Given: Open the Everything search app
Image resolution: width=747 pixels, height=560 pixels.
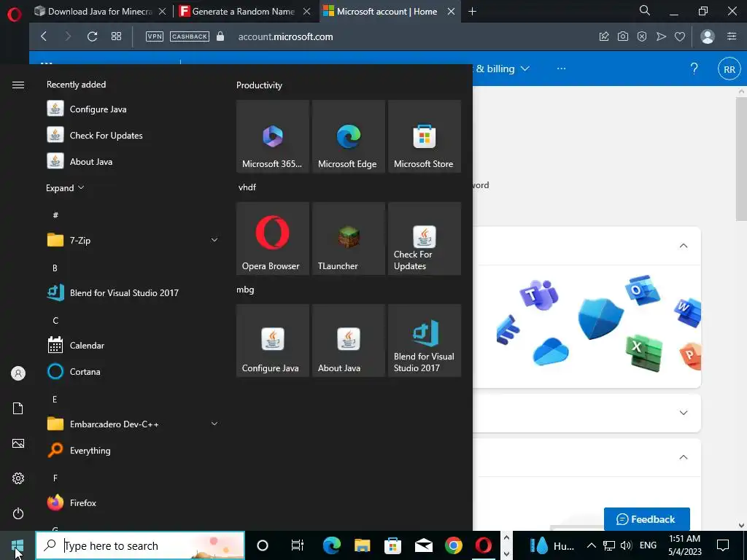Looking at the screenshot, I should pos(133,450).
